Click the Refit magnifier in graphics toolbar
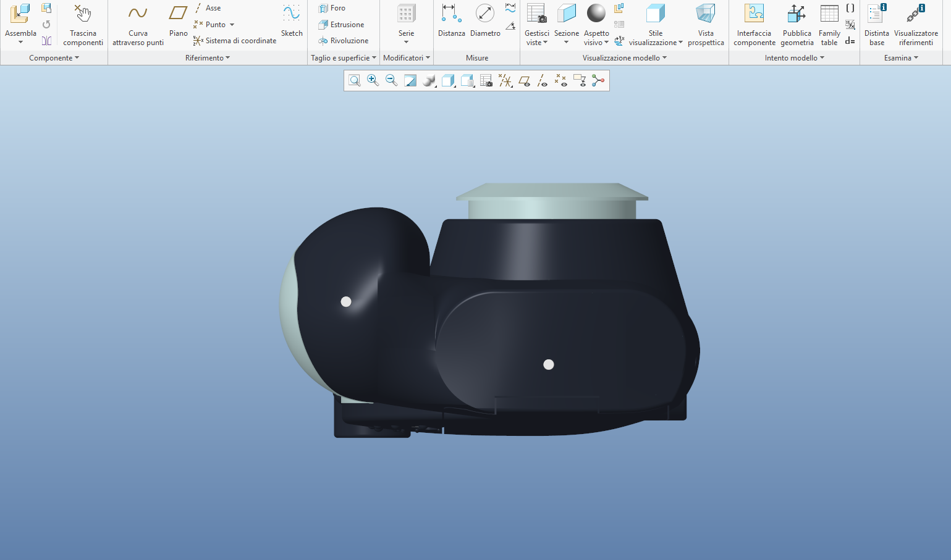 click(x=354, y=81)
